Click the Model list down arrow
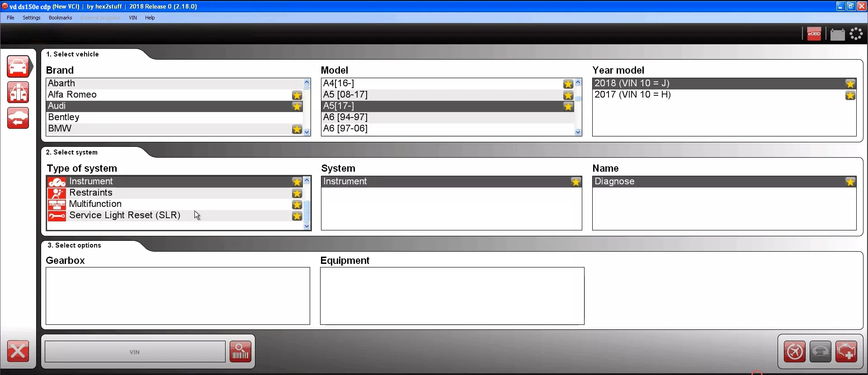 tap(578, 132)
